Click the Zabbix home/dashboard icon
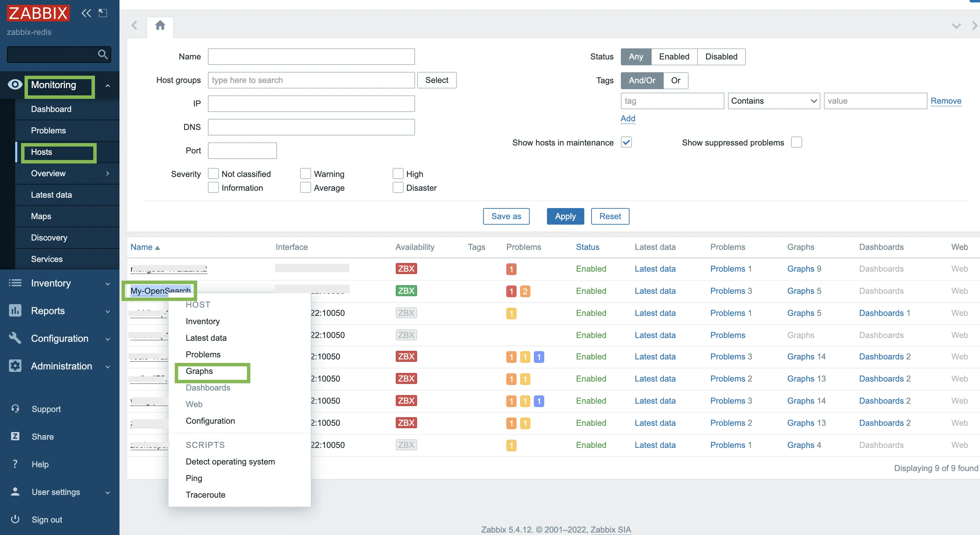Image resolution: width=980 pixels, height=535 pixels. pos(161,25)
